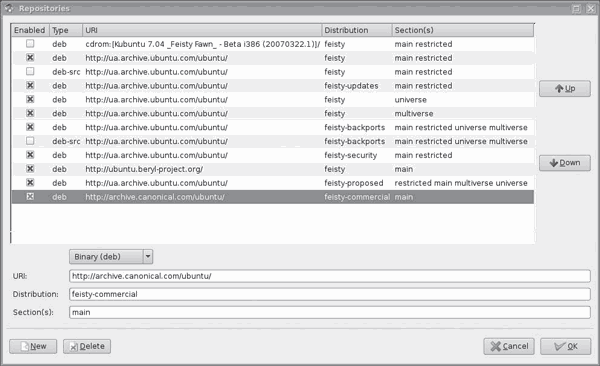The width and height of the screenshot is (600, 366).
Task: Click the Down arrow button
Action: point(565,163)
